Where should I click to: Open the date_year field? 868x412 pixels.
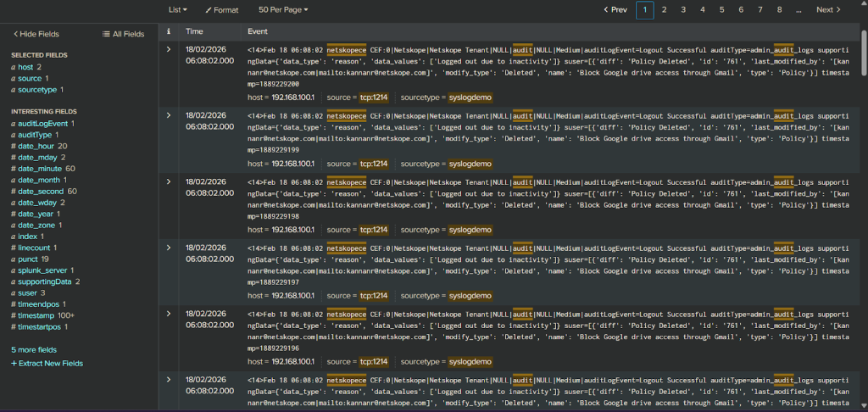(x=36, y=214)
